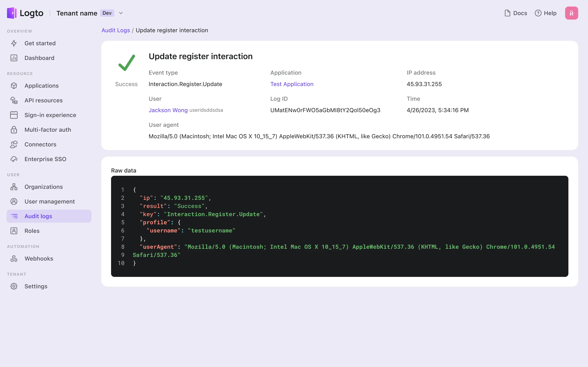Open Multi-factor auth settings icon
The image size is (588, 367).
(x=14, y=129)
